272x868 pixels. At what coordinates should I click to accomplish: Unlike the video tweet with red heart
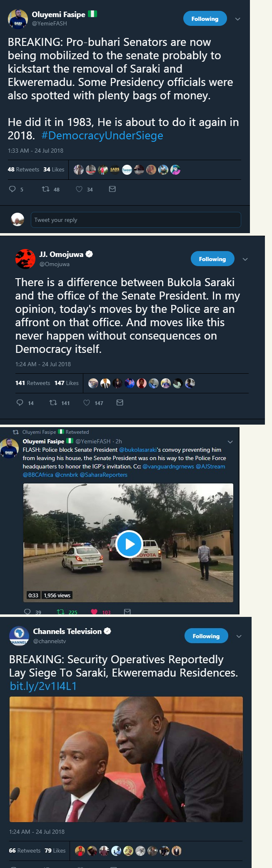(x=94, y=612)
